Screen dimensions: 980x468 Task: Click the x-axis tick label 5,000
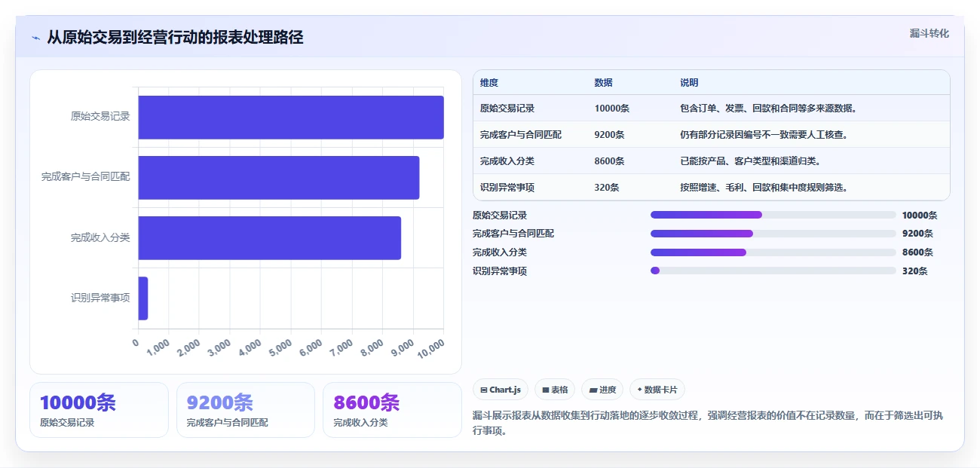(280, 347)
